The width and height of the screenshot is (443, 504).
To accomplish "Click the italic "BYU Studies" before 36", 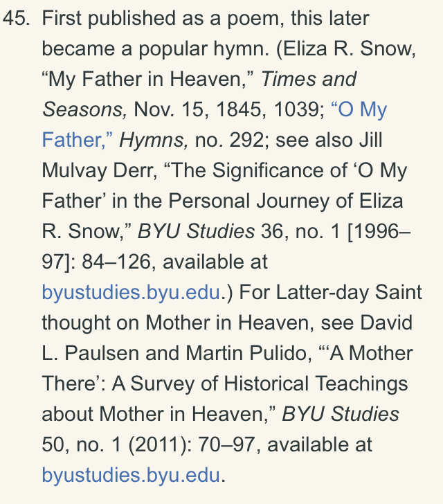I will coord(196,231).
